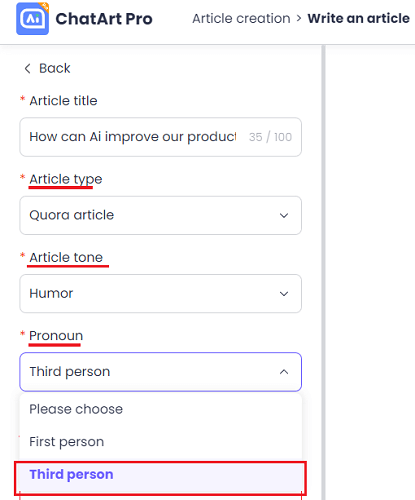Select the highlighted Third person option
415x500 pixels.
(161, 475)
